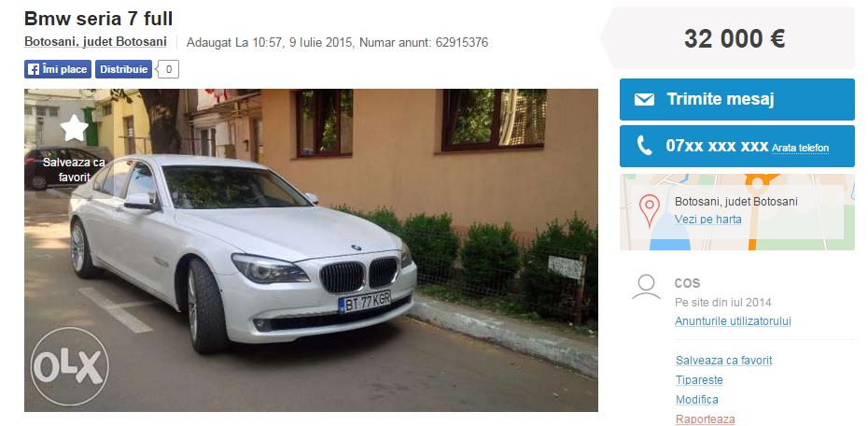The width and height of the screenshot is (868, 426).
Task: Click the Distribuie share button
Action: pyautogui.click(x=123, y=69)
